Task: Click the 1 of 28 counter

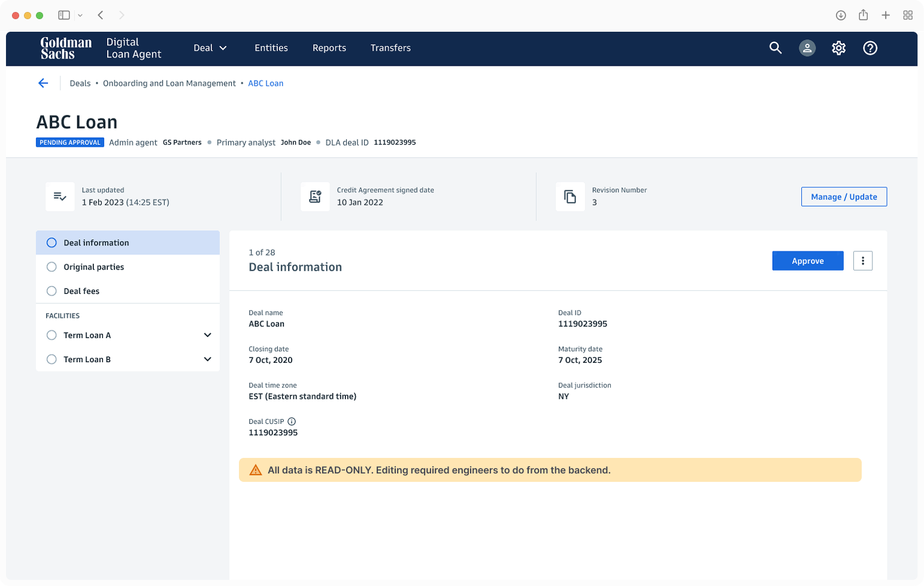Action: 262,253
